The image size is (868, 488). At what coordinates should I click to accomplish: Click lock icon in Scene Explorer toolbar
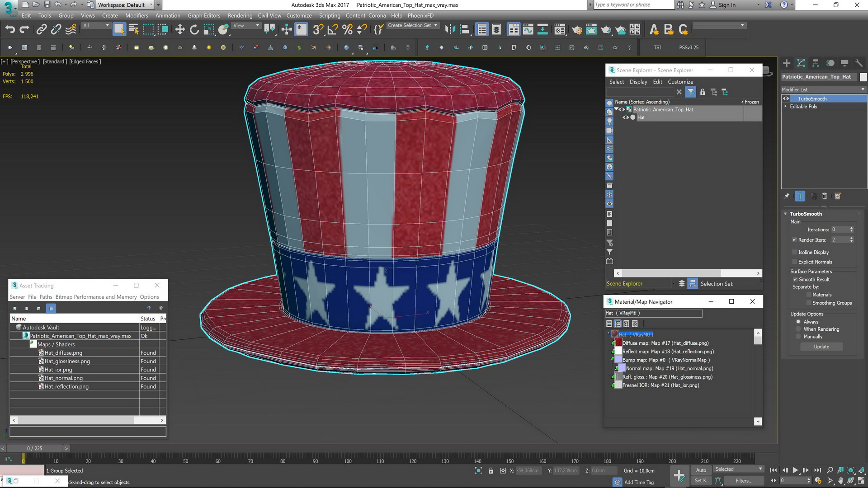click(703, 92)
